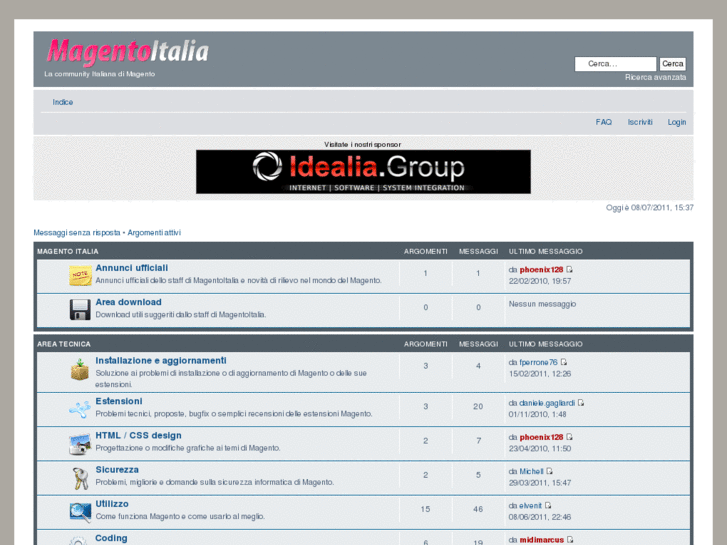
Task: Open the AREA TECNICA category header
Action: (64, 344)
